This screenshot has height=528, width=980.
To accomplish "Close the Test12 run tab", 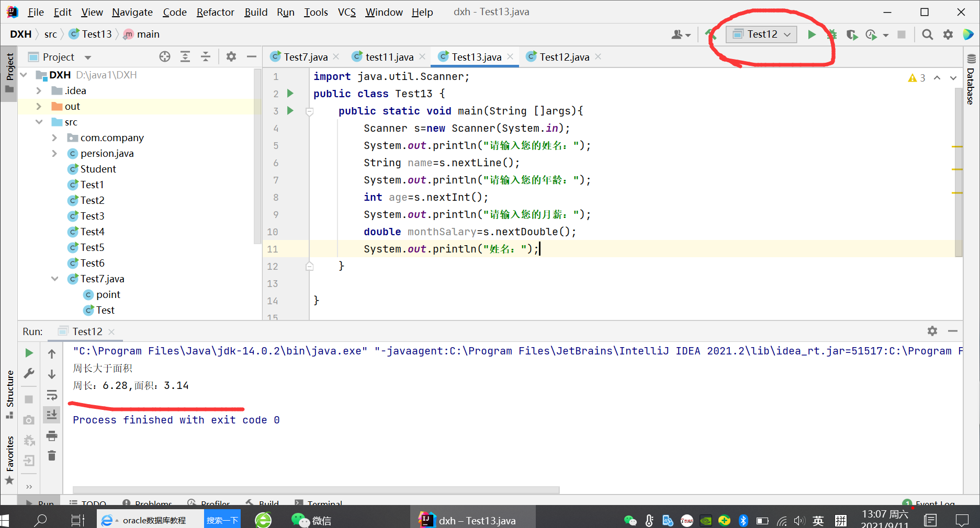I will point(111,331).
